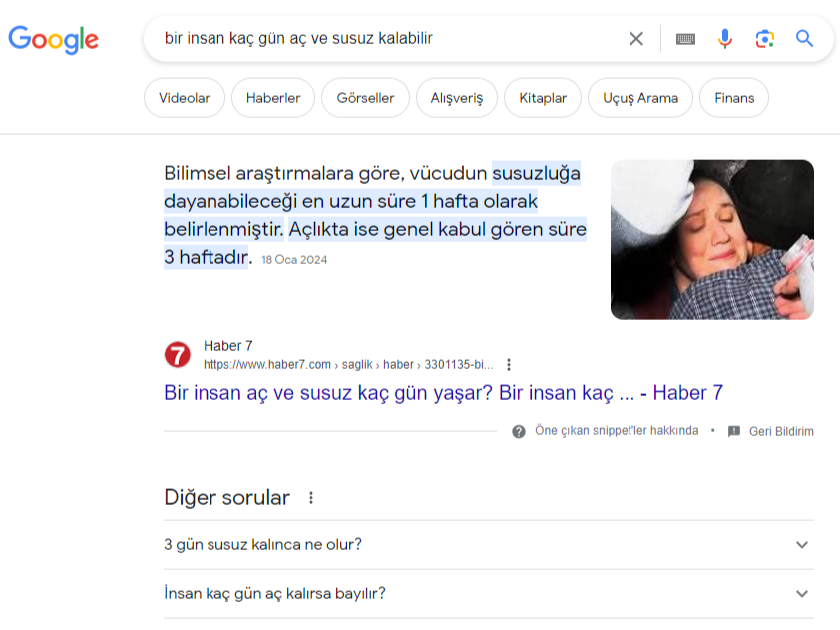
Task: Start voice search with microphone icon
Action: 725,39
